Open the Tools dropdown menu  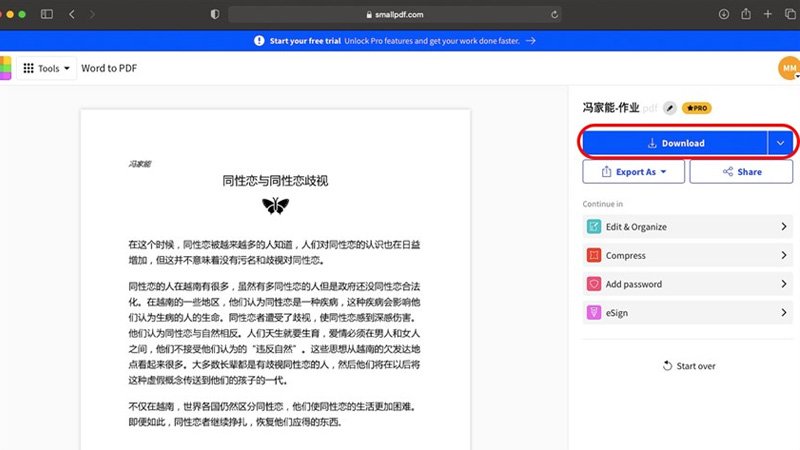pos(46,68)
